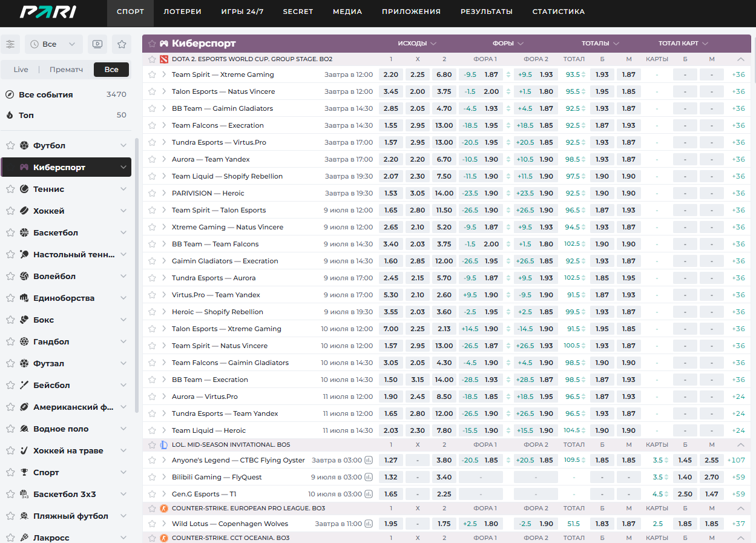
Task: Click the video broadcast filter icon
Action: pyautogui.click(x=97, y=44)
